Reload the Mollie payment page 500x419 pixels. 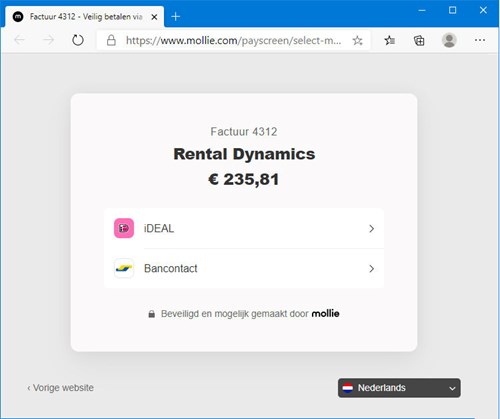click(78, 40)
